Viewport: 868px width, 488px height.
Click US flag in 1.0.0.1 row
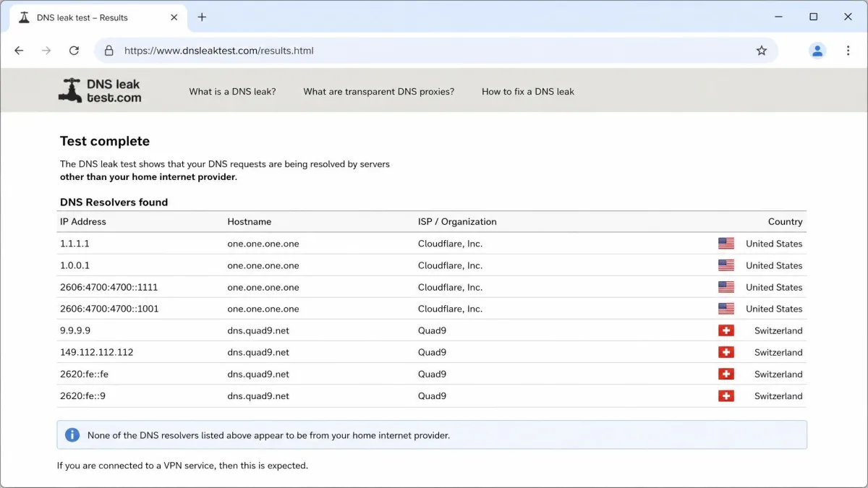pyautogui.click(x=726, y=265)
